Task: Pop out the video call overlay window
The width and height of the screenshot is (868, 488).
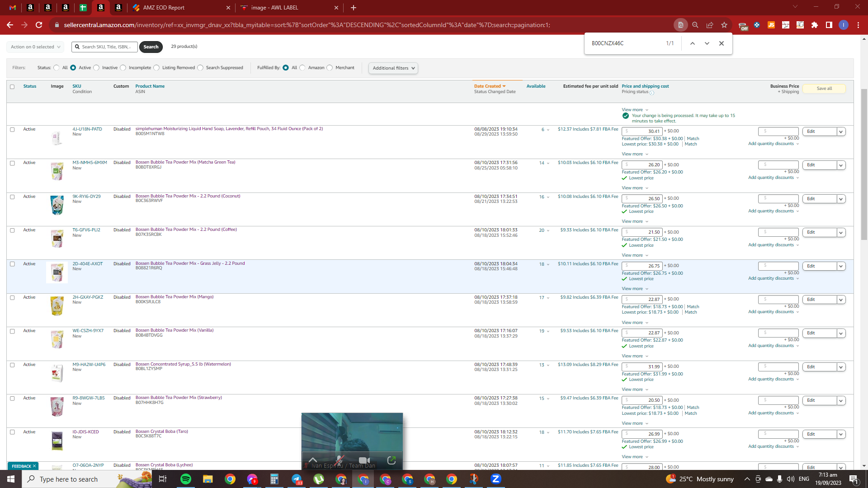Action: (x=392, y=460)
